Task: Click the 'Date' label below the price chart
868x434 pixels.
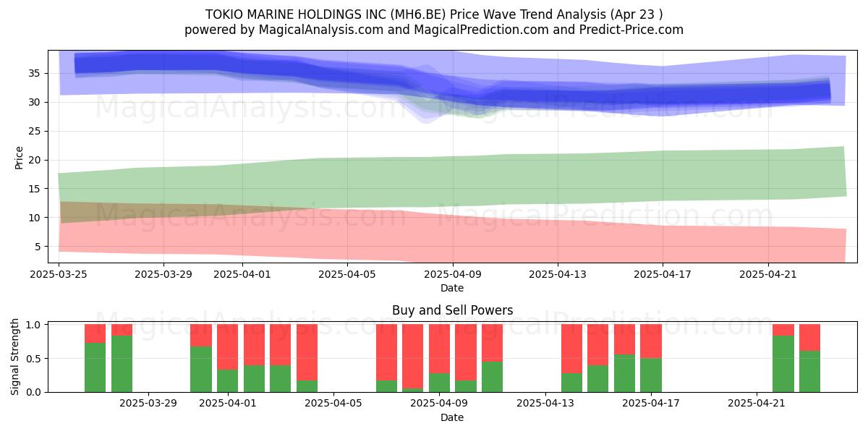Action: 452,288
